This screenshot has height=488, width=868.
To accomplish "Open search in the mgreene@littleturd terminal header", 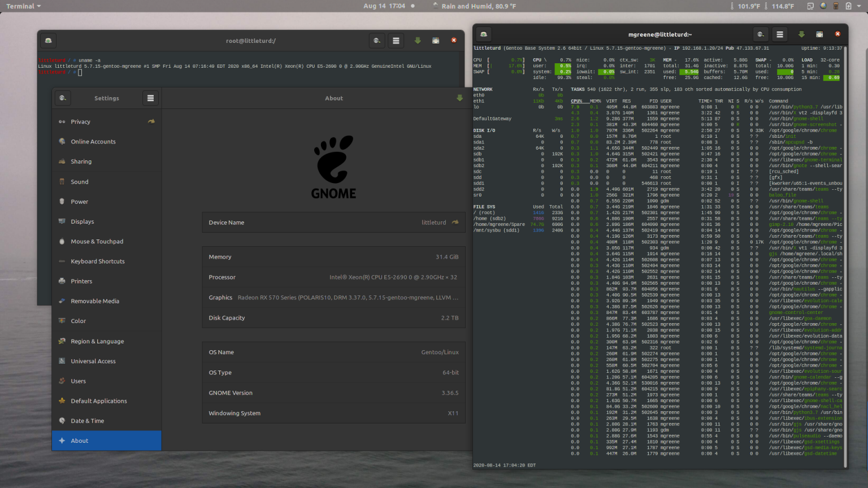I will (761, 34).
